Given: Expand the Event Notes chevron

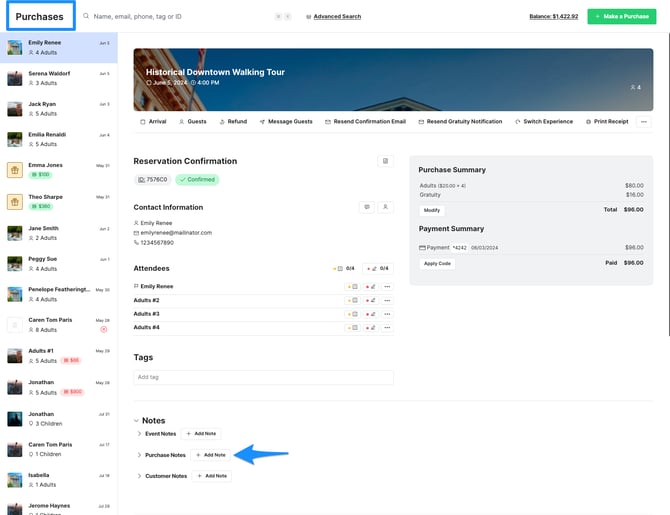Looking at the screenshot, I should pyautogui.click(x=139, y=434).
